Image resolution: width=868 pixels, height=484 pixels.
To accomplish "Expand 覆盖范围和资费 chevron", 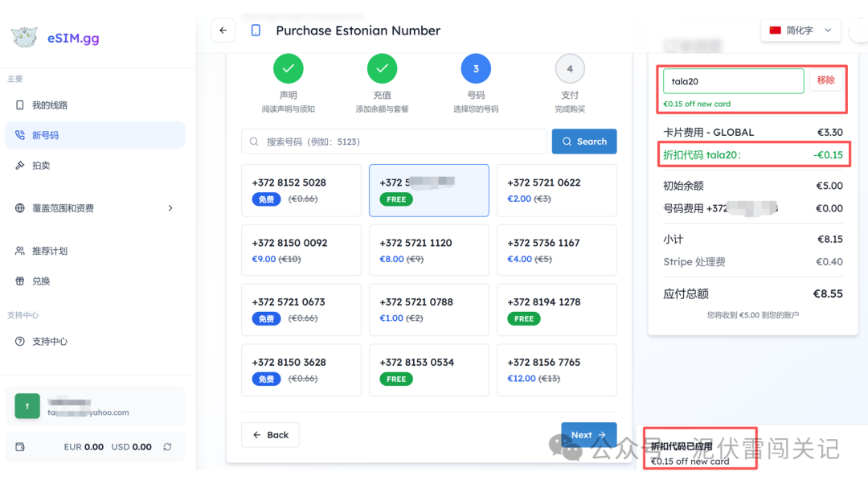I will click(x=170, y=208).
